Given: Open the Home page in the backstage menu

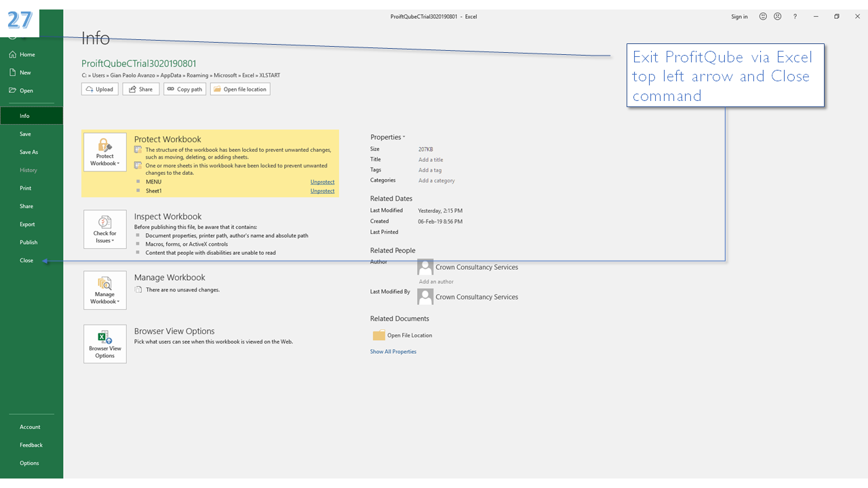Looking at the screenshot, I should [x=27, y=54].
